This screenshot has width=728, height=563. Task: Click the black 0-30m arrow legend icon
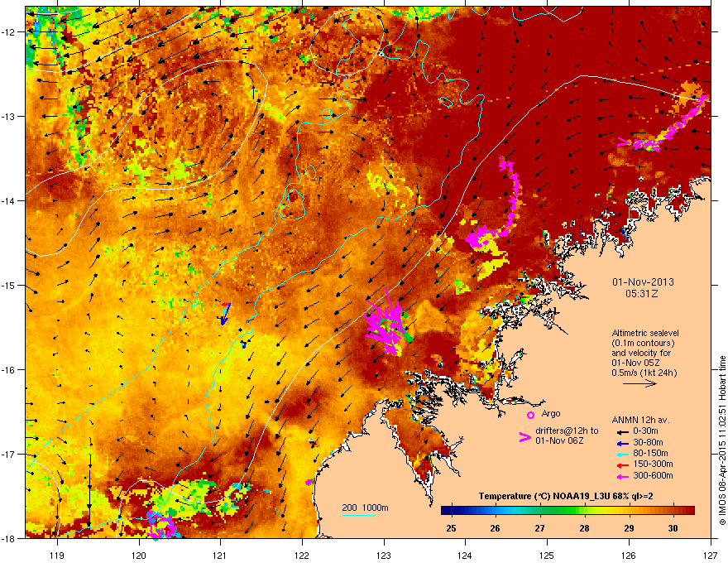623,431
